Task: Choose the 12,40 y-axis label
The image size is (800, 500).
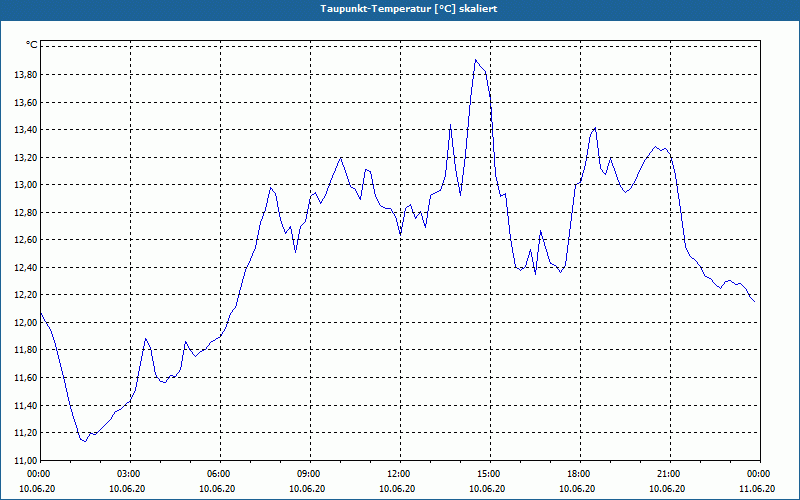Action: click(x=27, y=268)
